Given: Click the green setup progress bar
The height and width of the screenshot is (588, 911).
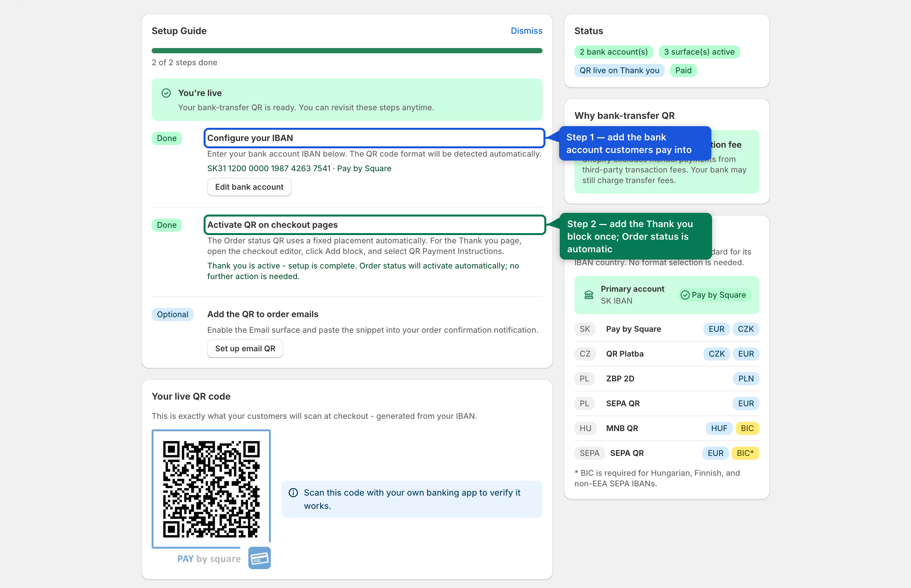Looking at the screenshot, I should pos(347,51).
